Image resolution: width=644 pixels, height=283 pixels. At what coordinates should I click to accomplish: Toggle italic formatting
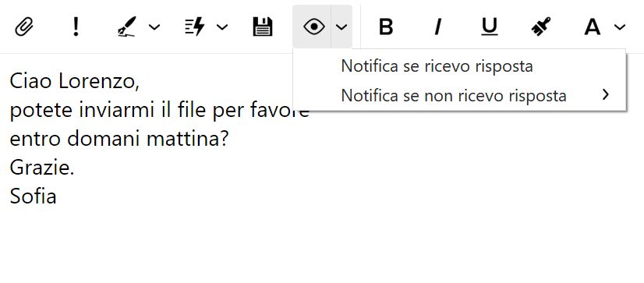point(438,27)
